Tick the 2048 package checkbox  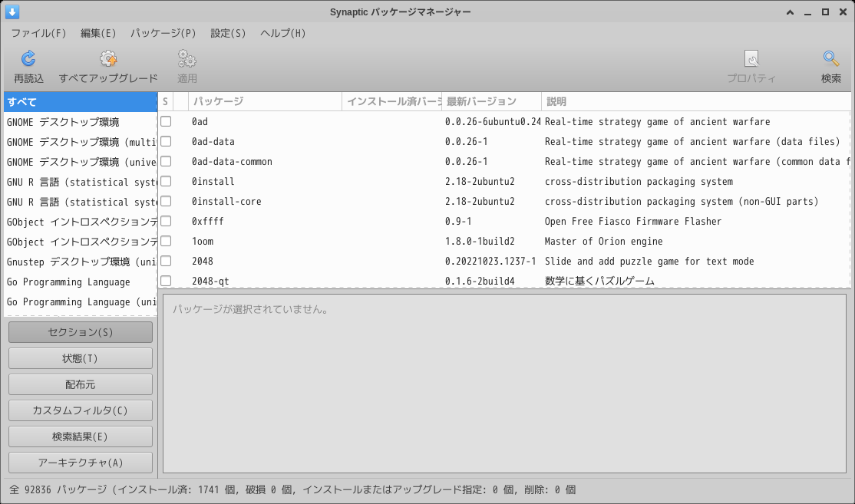tap(165, 261)
